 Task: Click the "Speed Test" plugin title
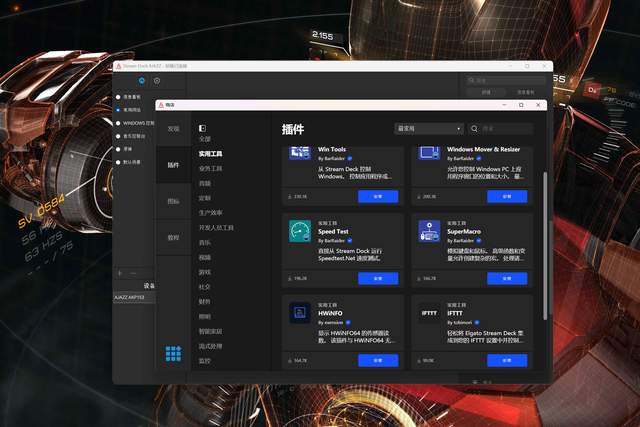[x=333, y=231]
